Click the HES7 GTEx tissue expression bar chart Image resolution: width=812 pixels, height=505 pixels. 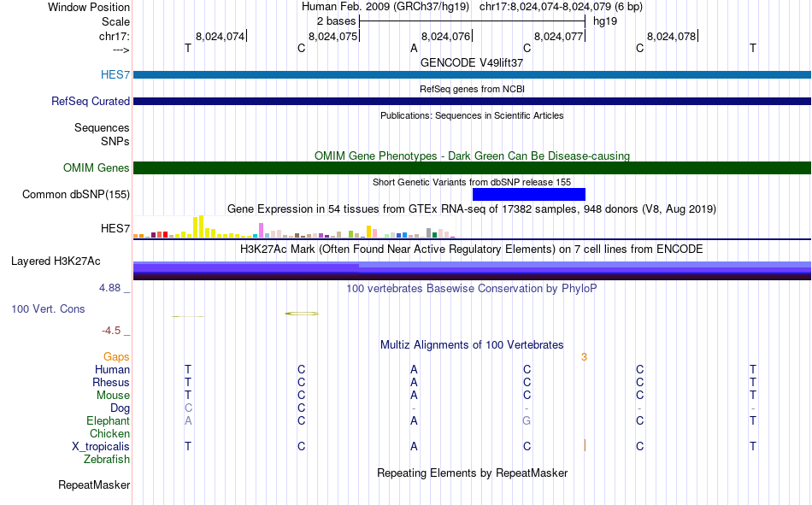pyautogui.click(x=294, y=226)
